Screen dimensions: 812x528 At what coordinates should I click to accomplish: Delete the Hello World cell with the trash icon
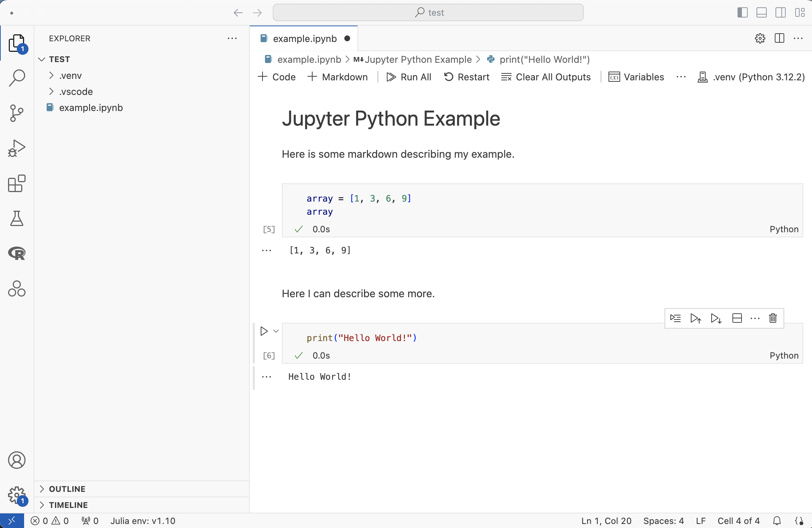point(773,318)
